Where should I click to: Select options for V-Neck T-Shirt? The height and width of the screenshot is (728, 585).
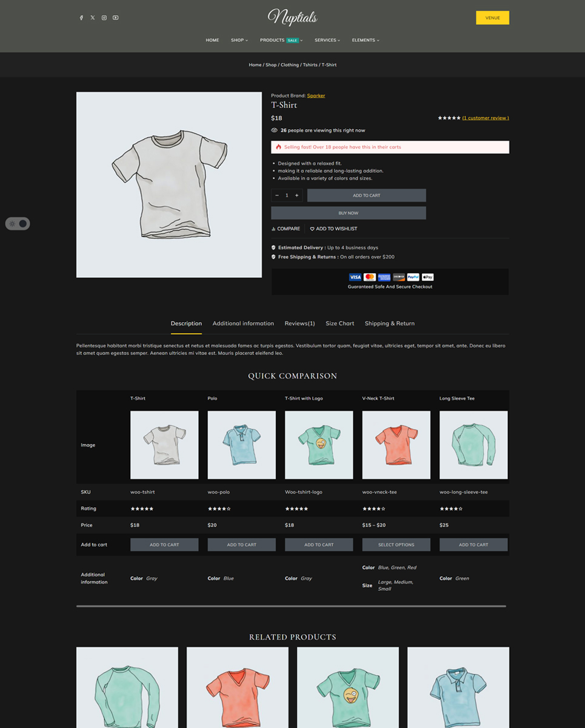click(396, 545)
